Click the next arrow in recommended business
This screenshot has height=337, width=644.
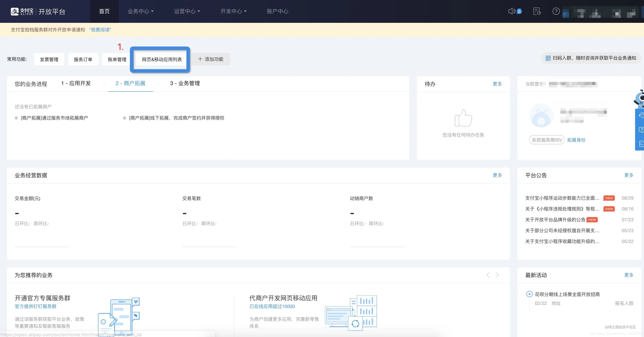[x=497, y=275]
